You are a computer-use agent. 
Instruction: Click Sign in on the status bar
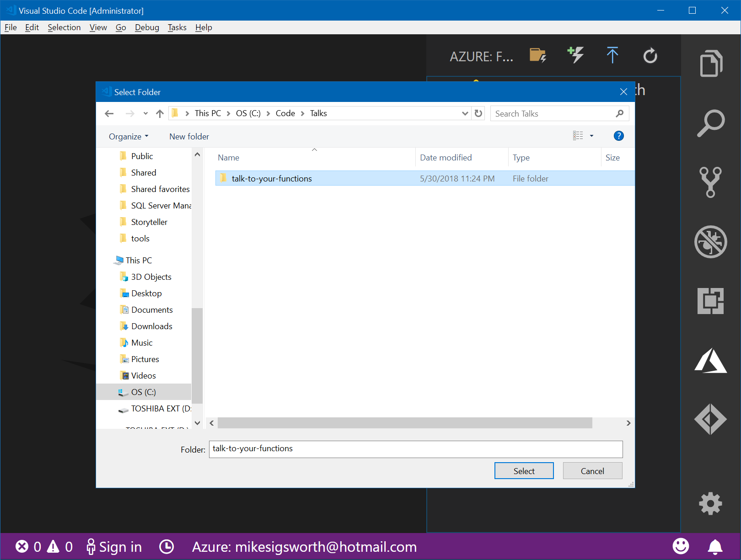click(114, 547)
